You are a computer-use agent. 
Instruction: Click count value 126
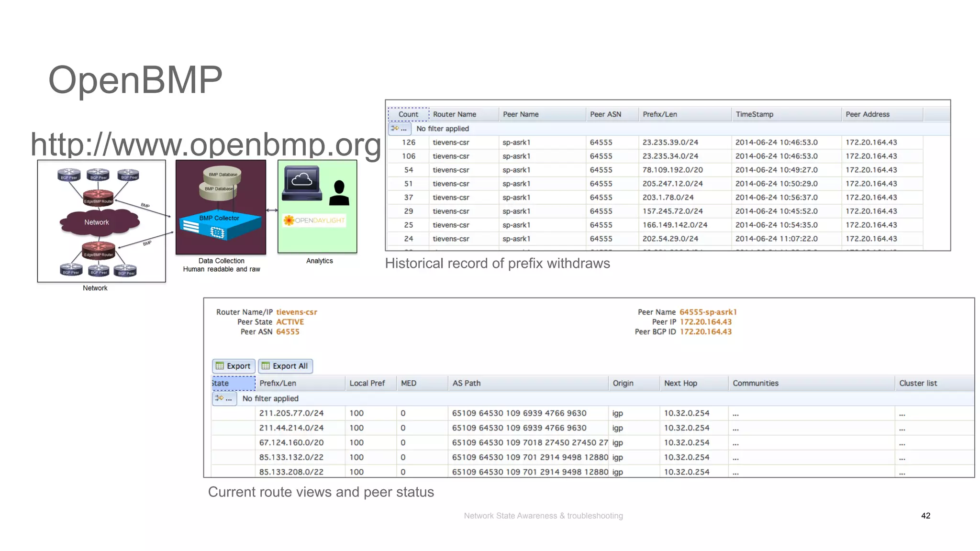point(409,143)
